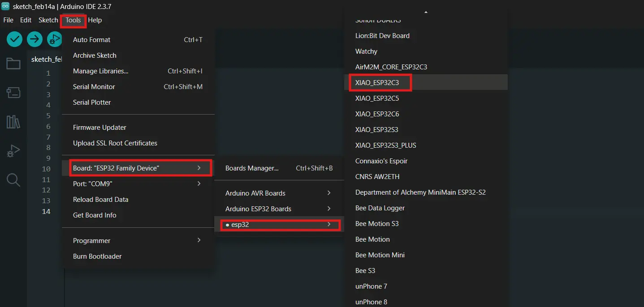Viewport: 644px width, 307px height.
Task: Select XIAO_ESP32C3 board from list
Action: point(377,83)
